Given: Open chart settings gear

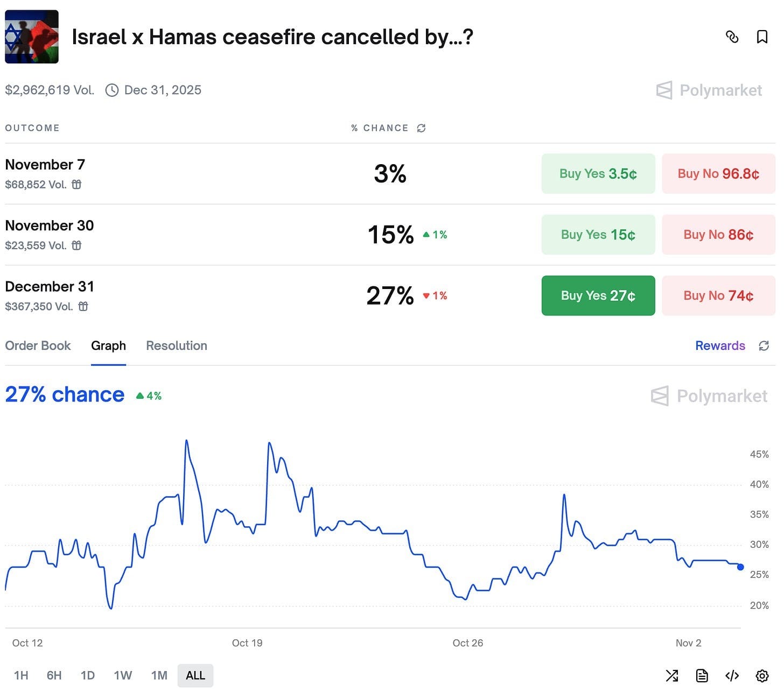Looking at the screenshot, I should pyautogui.click(x=762, y=676).
